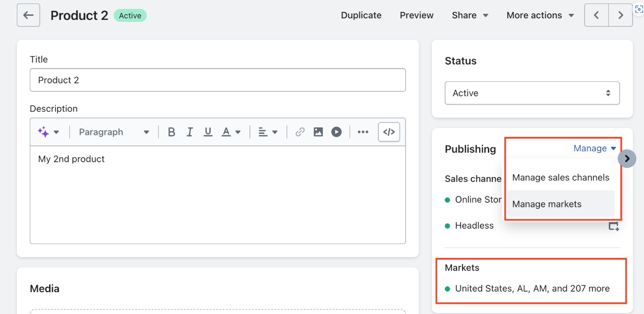Insert an image into description
Image resolution: width=644 pixels, height=314 pixels.
(318, 132)
